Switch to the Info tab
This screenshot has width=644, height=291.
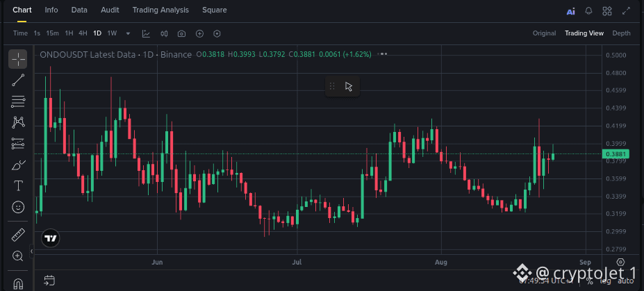(51, 10)
